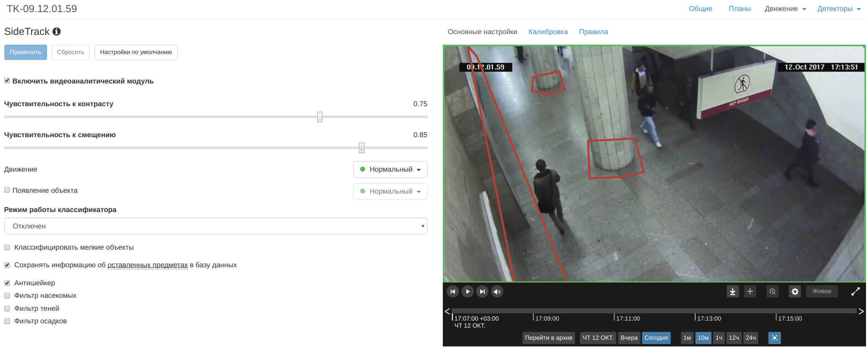The width and height of the screenshot is (868, 348).
Task: Click the camera title 'ТК-09.12.01.59'
Action: pos(42,9)
